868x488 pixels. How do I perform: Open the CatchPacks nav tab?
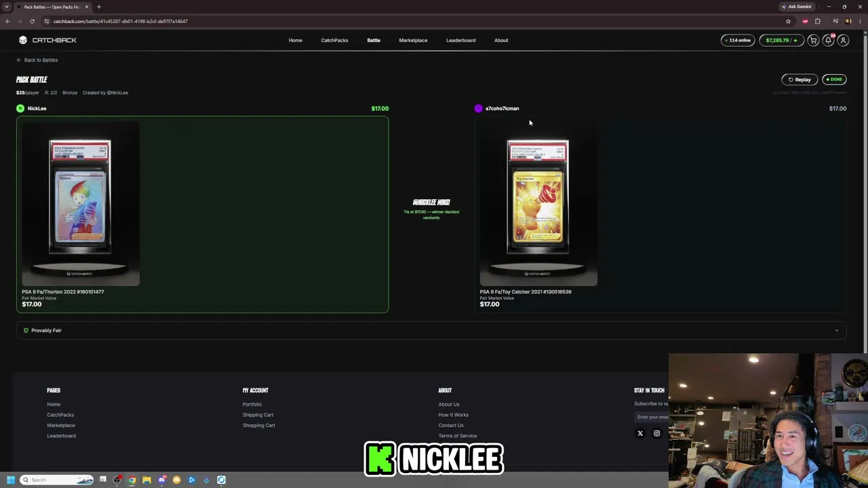[334, 40]
